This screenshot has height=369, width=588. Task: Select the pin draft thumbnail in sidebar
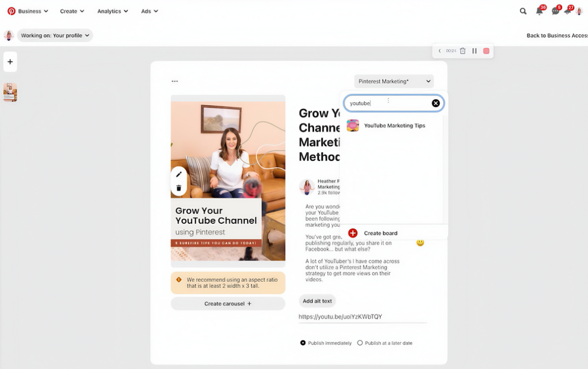tap(10, 92)
